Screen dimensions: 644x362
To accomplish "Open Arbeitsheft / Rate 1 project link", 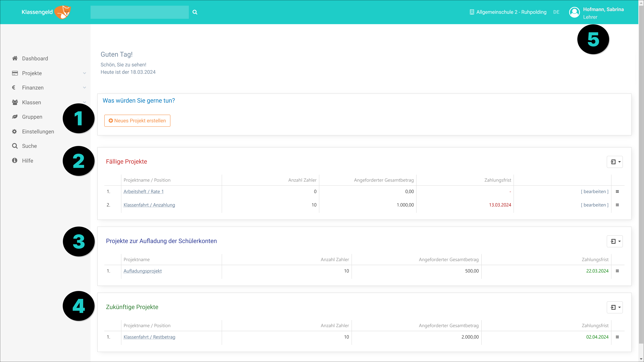I will pyautogui.click(x=144, y=192).
